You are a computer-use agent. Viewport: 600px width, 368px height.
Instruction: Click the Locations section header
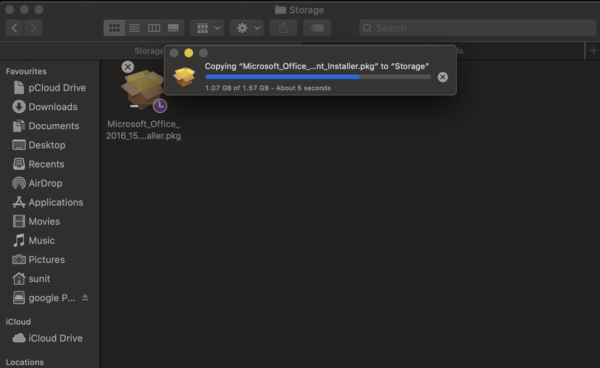coord(24,362)
